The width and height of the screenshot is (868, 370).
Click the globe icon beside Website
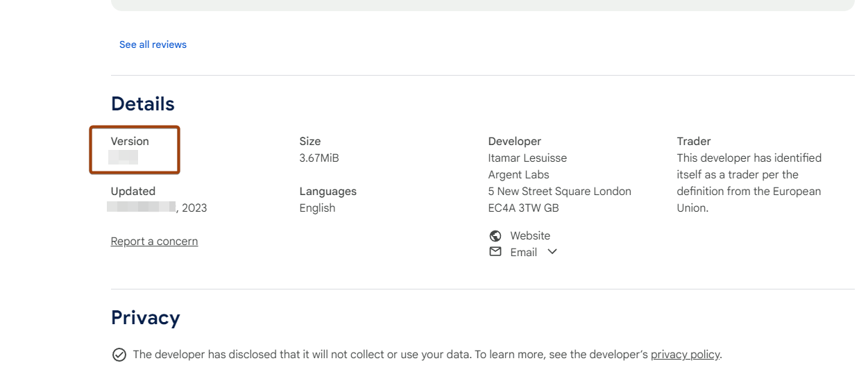(x=495, y=236)
